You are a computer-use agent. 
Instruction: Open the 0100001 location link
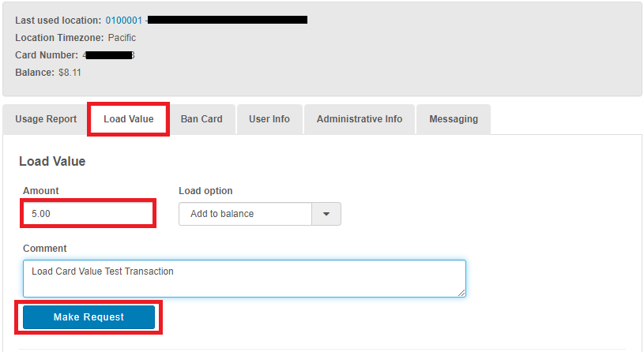pyautogui.click(x=124, y=20)
